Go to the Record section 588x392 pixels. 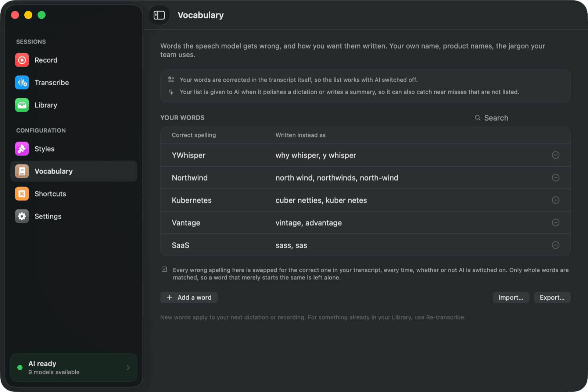coord(73,60)
